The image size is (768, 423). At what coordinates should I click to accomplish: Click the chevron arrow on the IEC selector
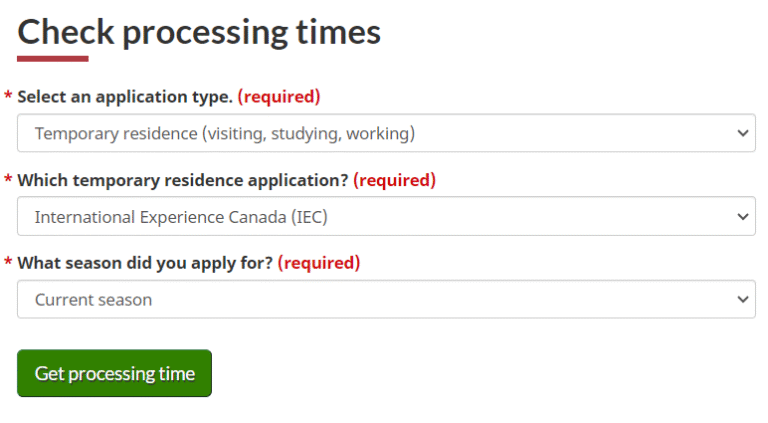pyautogui.click(x=742, y=216)
